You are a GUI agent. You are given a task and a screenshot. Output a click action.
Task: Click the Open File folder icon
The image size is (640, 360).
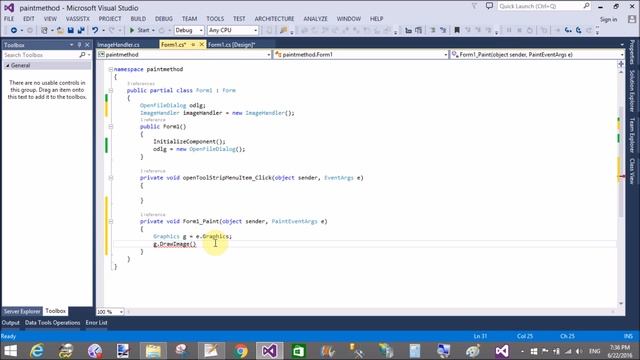[x=60, y=30]
